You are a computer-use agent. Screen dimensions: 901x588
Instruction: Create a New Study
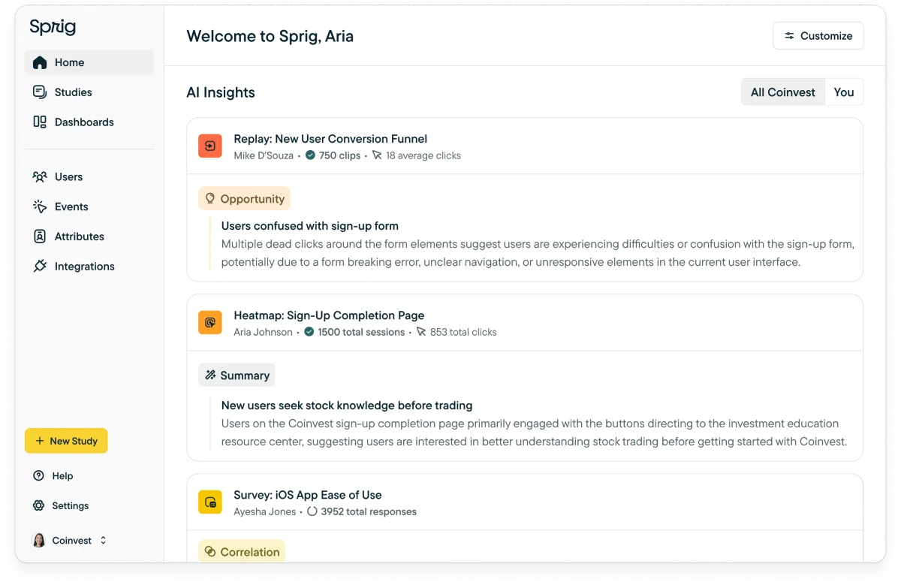point(66,441)
